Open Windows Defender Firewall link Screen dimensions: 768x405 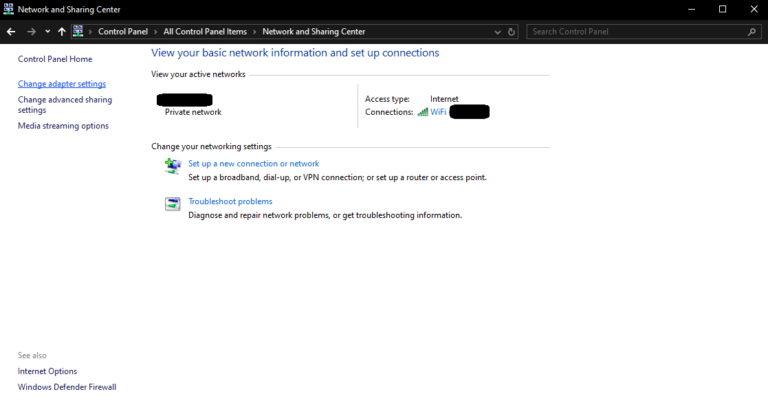67,387
